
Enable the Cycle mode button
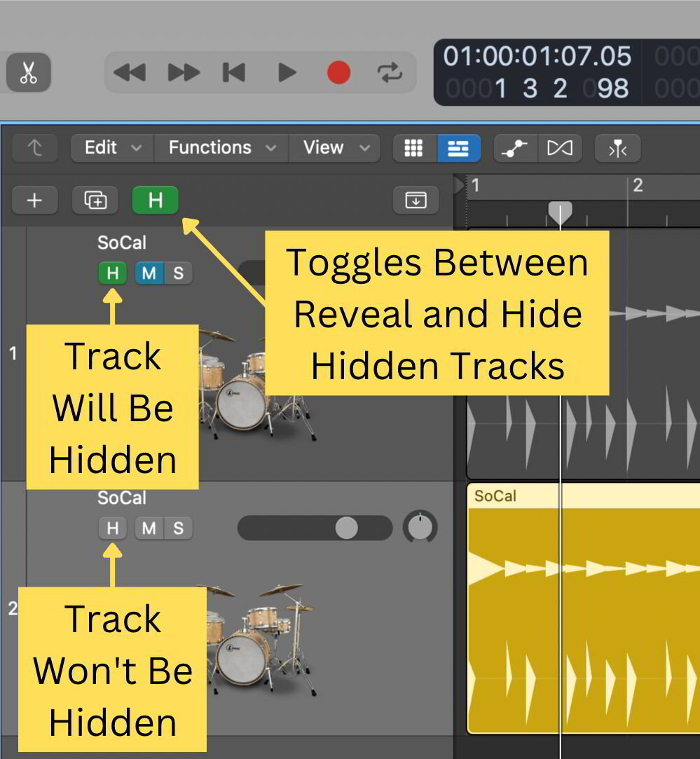point(391,71)
